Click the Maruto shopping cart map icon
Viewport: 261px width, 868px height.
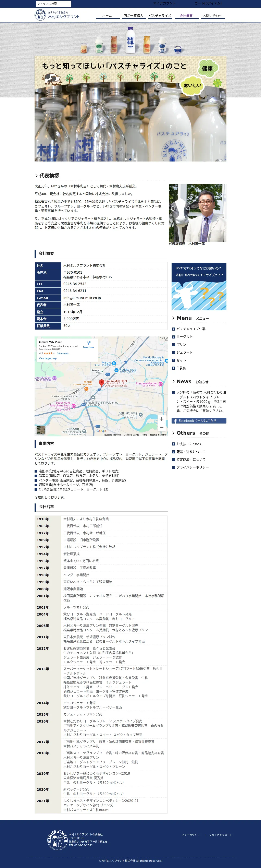[x=114, y=363]
